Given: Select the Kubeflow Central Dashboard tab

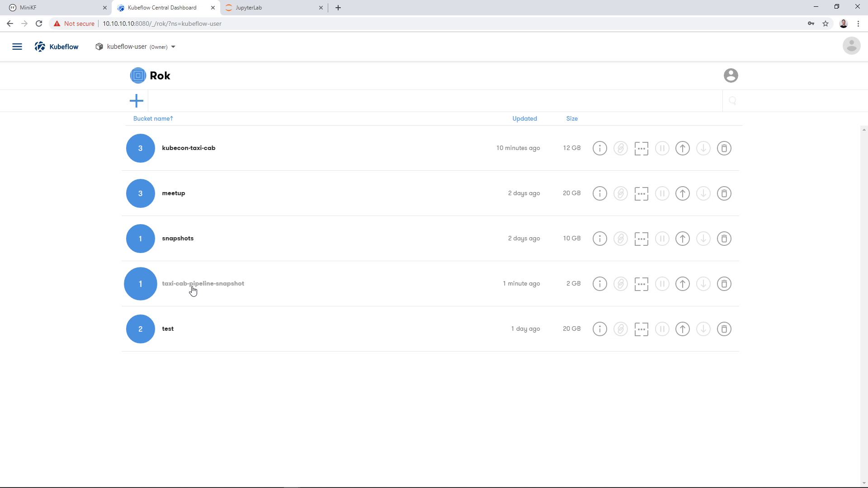Looking at the screenshot, I should tap(165, 8).
